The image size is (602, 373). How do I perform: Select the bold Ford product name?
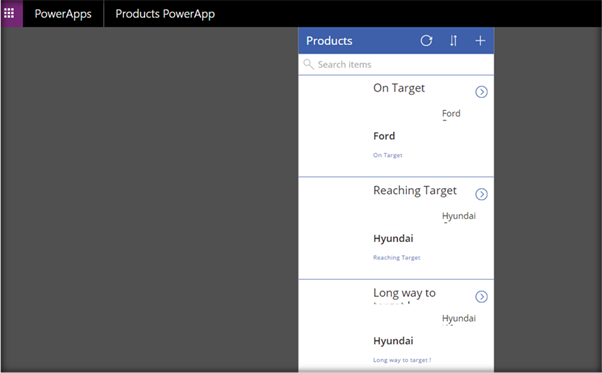pos(384,136)
